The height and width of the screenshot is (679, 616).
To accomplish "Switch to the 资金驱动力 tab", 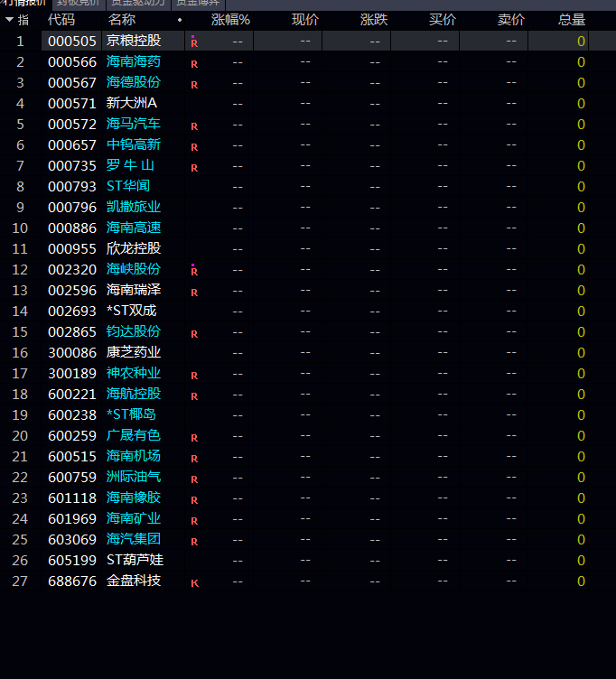I will pyautogui.click(x=138, y=4).
